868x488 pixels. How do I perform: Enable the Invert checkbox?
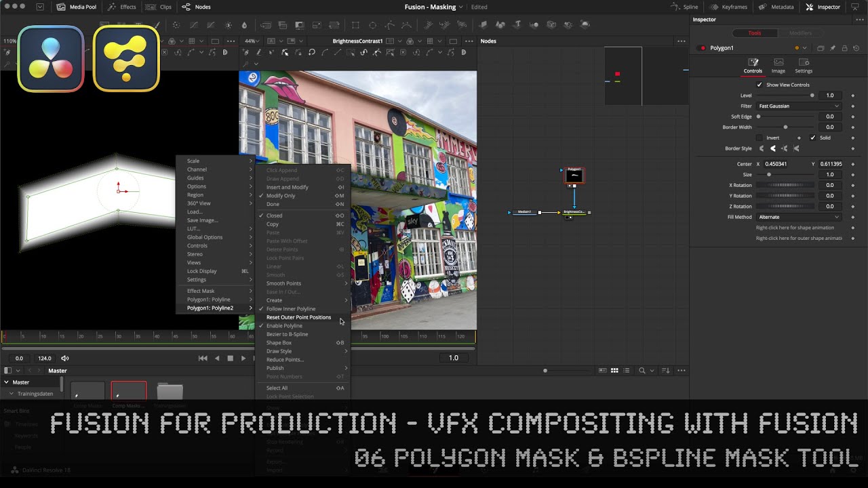tap(759, 138)
